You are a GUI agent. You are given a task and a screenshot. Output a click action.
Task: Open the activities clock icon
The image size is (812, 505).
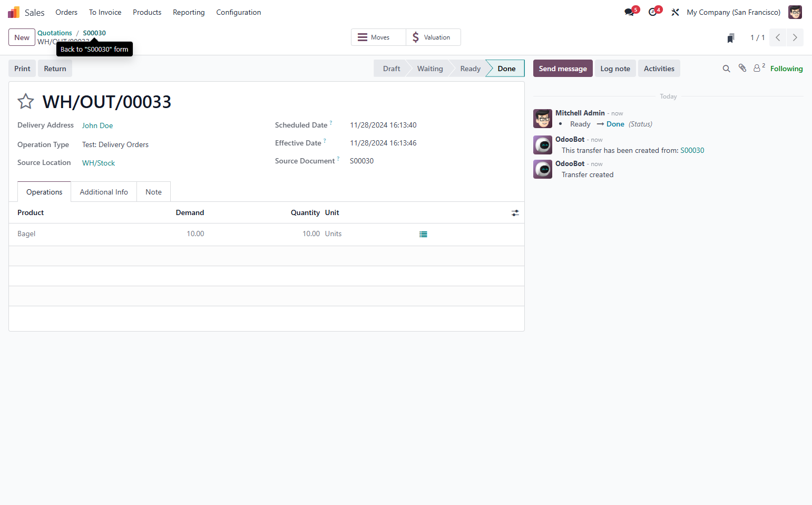point(653,12)
